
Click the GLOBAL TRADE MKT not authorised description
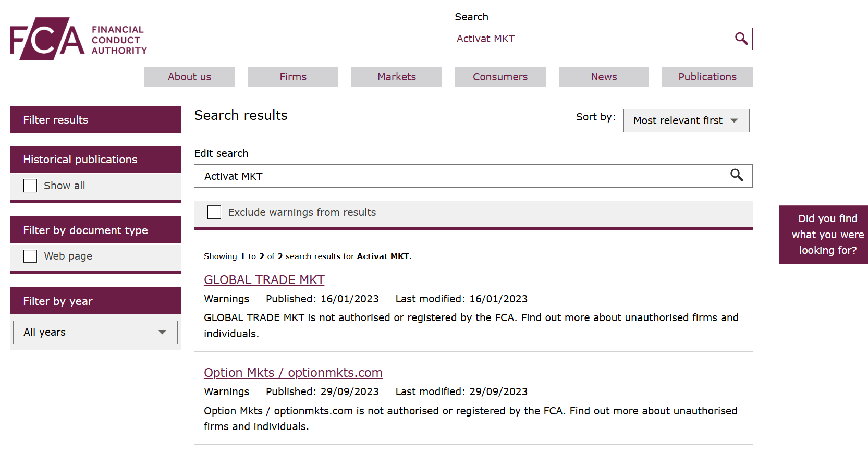click(471, 325)
